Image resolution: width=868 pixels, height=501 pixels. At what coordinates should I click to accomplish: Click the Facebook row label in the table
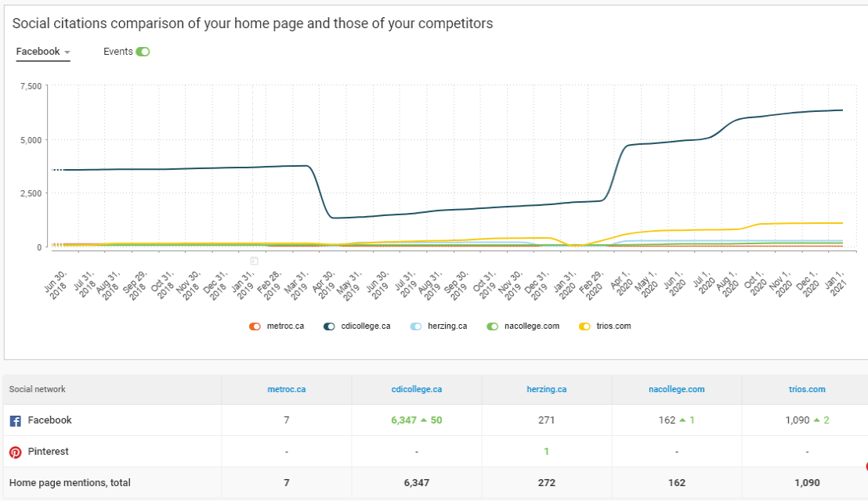50,420
